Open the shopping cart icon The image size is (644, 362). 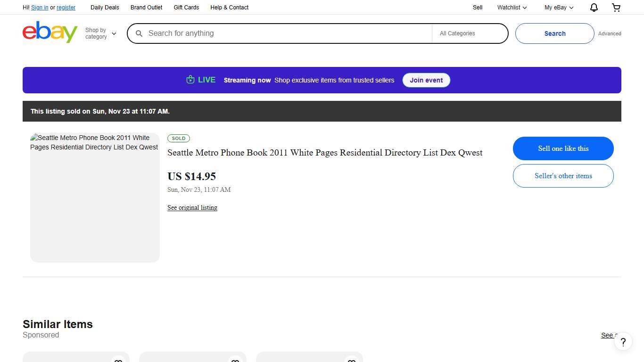[x=616, y=7]
